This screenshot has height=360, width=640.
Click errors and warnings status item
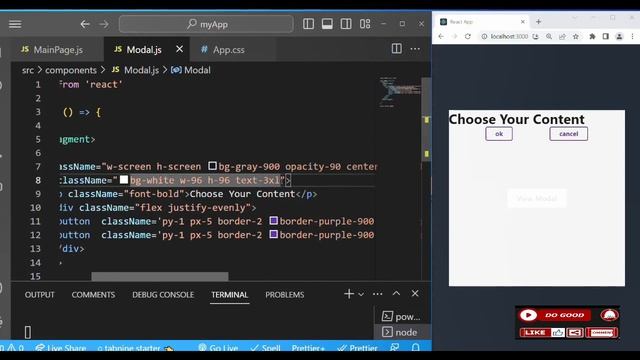point(11,348)
